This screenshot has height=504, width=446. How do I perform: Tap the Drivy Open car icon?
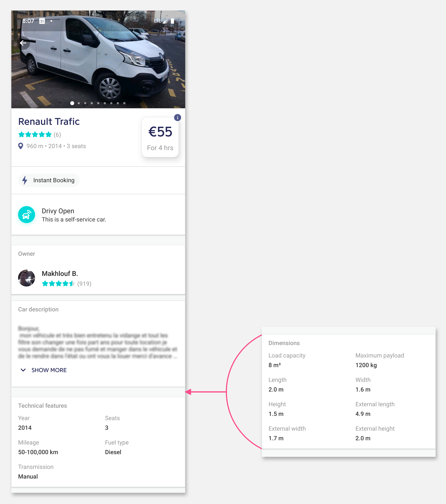pyautogui.click(x=26, y=215)
